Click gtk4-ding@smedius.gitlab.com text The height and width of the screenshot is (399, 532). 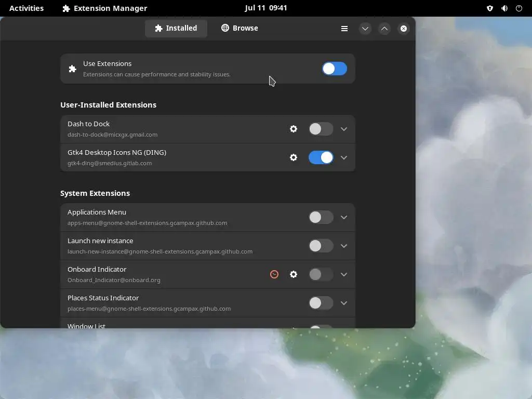click(x=110, y=163)
